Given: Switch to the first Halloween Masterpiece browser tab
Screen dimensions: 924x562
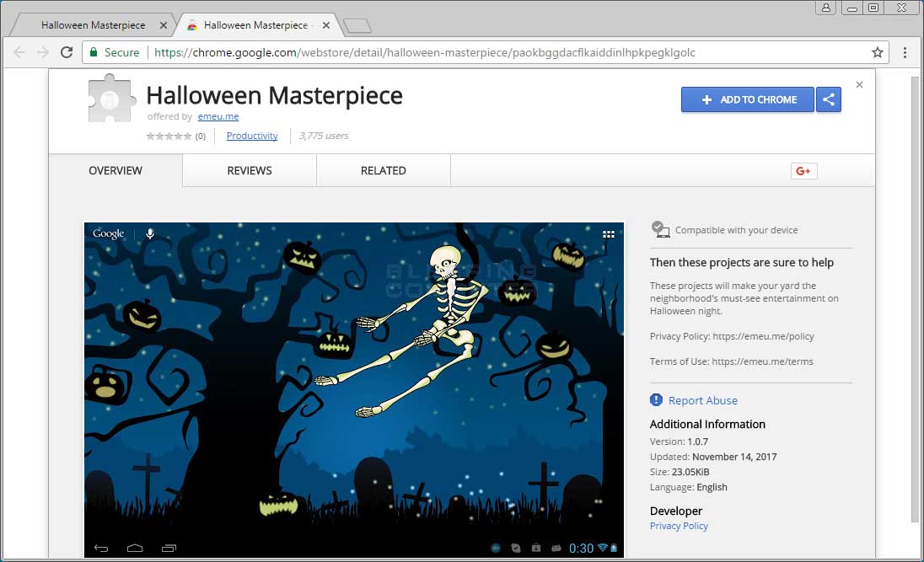Looking at the screenshot, I should pyautogui.click(x=93, y=25).
